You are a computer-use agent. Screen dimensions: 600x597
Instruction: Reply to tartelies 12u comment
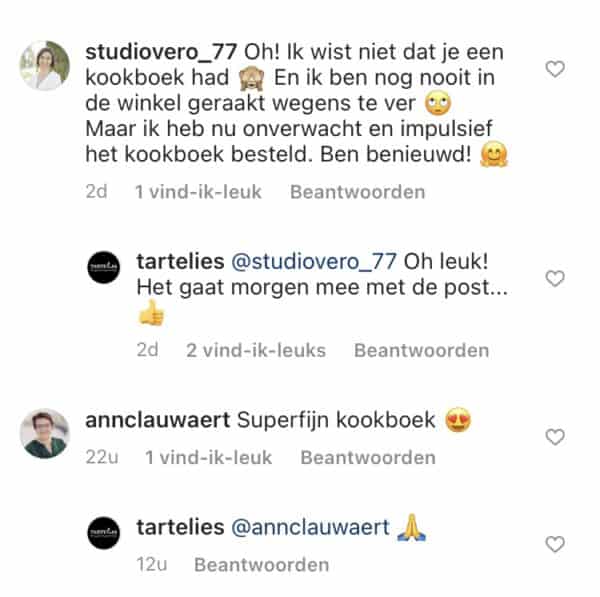coord(261,564)
